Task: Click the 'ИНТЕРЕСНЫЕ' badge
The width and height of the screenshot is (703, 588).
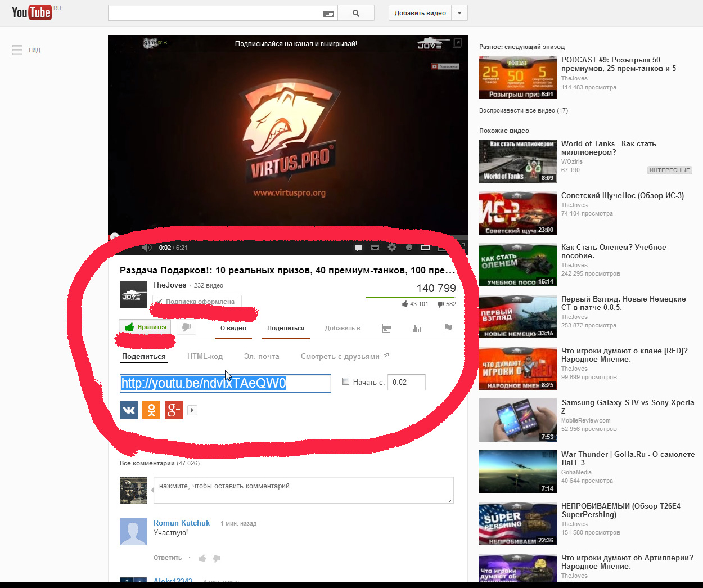Action: [670, 170]
